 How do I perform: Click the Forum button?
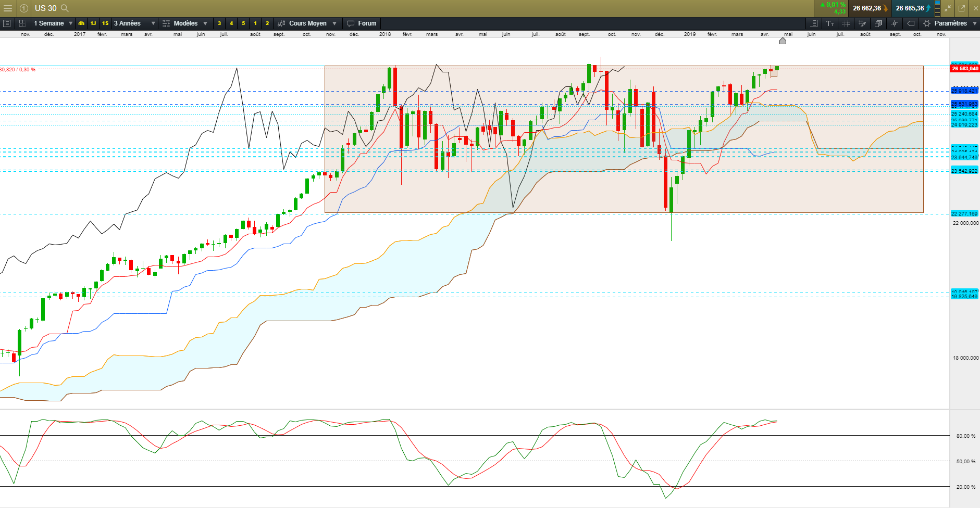[x=362, y=23]
